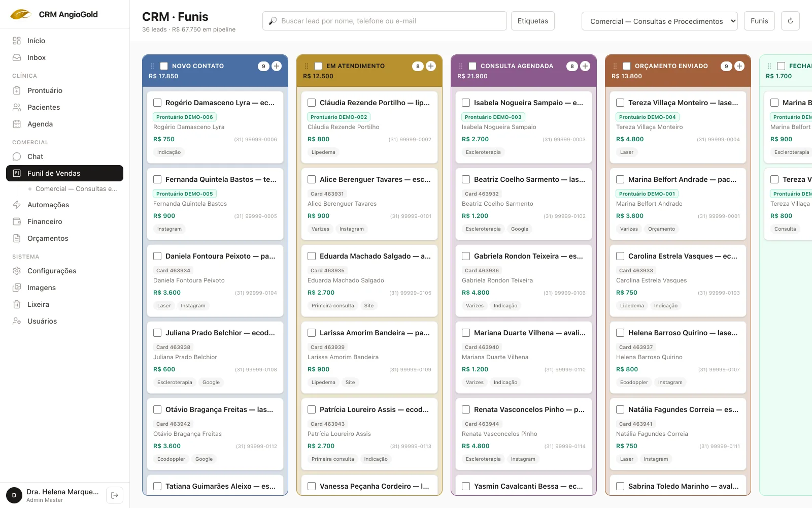This screenshot has width=812, height=508.
Task: Click the logout icon beside Dra. Helena
Action: coord(115,495)
